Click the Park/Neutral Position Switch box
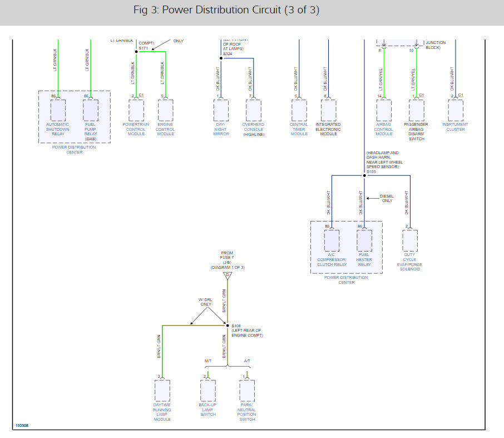This screenshot has height=438, width=504. point(247,391)
